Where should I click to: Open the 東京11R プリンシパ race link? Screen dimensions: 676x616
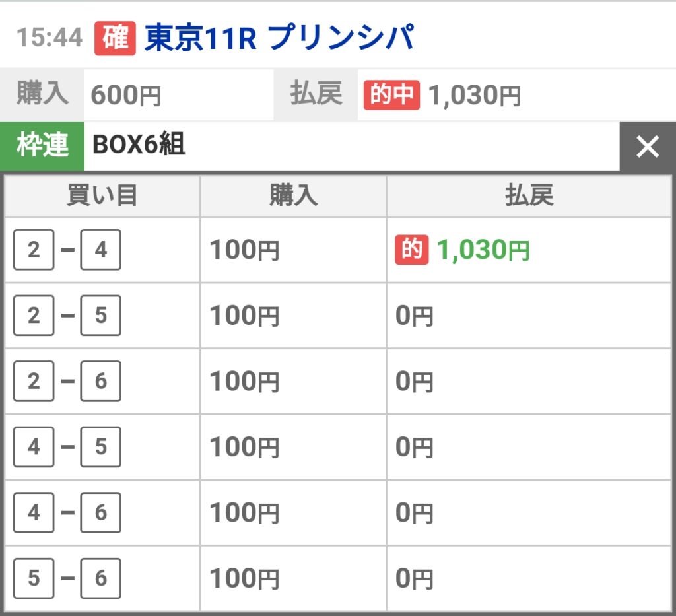click(279, 38)
